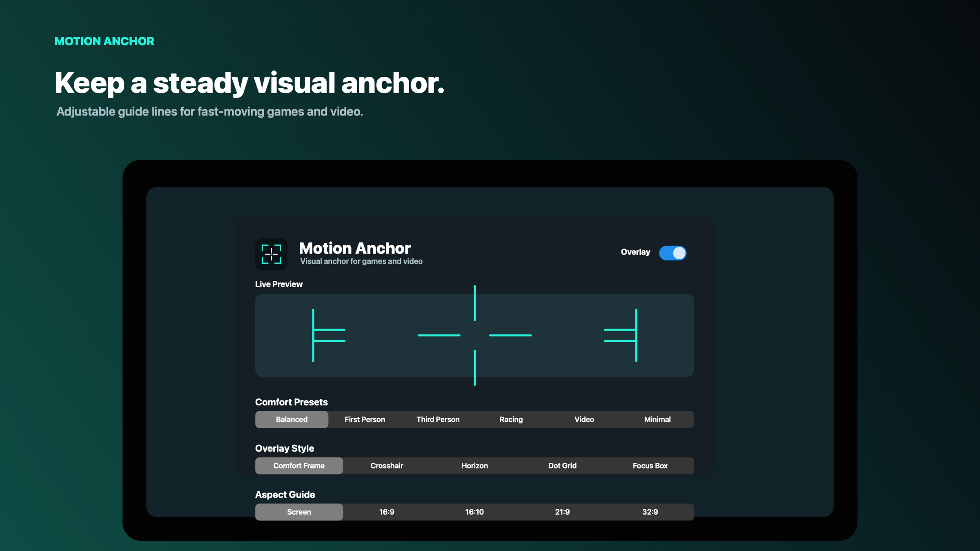Screen dimensions: 980x551
Task: Click 'Visual anchor for games and video' subtitle
Action: point(361,261)
